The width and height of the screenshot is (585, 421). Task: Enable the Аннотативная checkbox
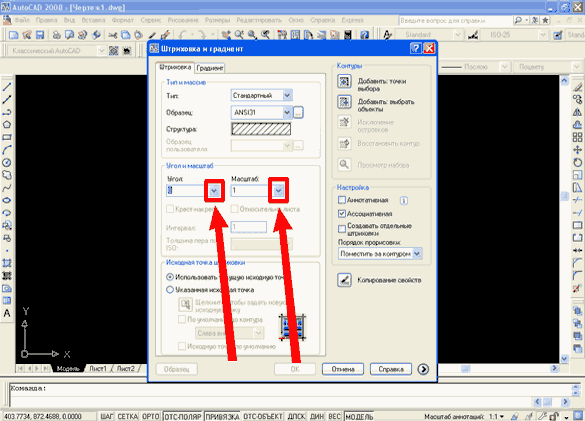341,200
